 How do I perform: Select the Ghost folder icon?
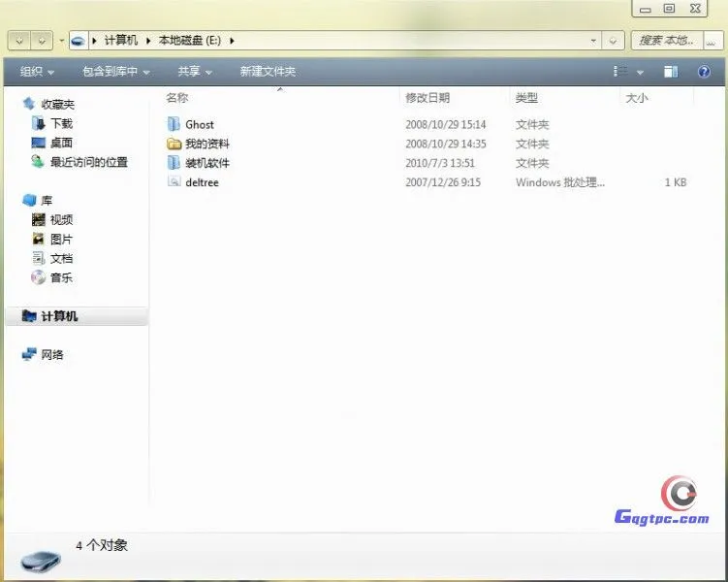pyautogui.click(x=174, y=124)
